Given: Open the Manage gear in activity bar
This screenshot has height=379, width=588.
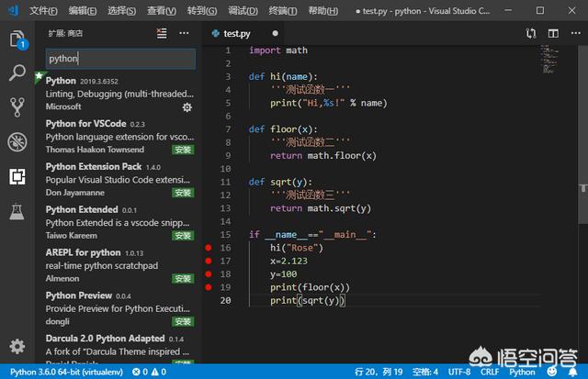Looking at the screenshot, I should 17,346.
